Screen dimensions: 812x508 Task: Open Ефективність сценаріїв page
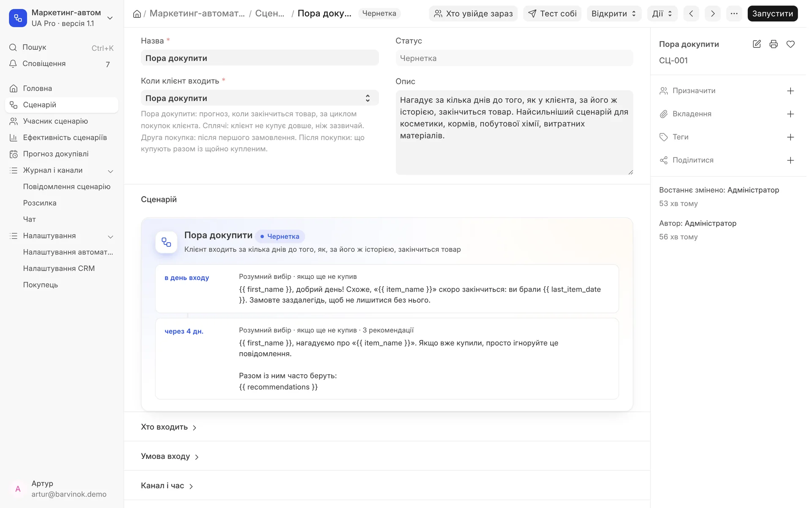pos(62,138)
